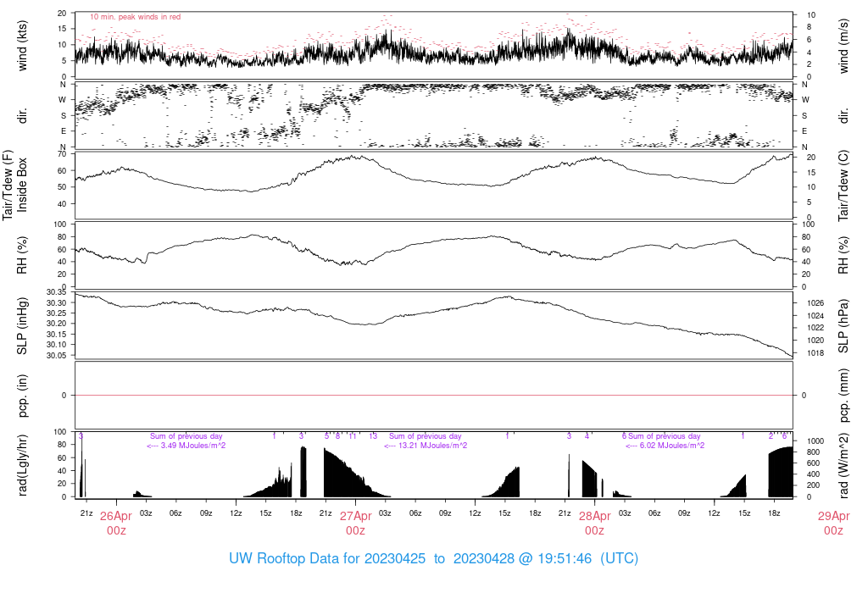Select the "6.02 MJoules/m^2" radiation sum

coord(672,446)
